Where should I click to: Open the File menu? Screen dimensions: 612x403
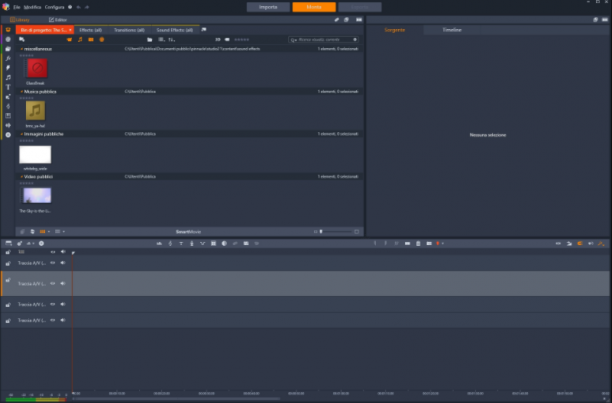[x=16, y=7]
